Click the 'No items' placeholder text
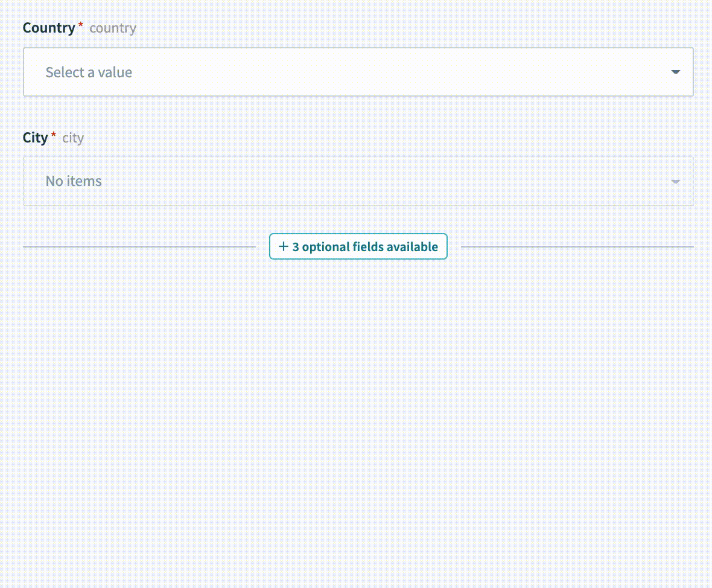712x588 pixels. tap(74, 181)
